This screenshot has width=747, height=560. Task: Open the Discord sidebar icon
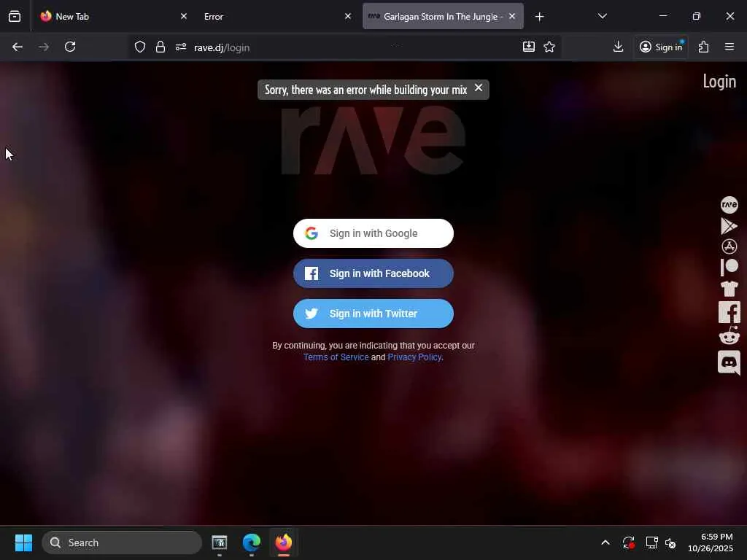[x=729, y=363]
